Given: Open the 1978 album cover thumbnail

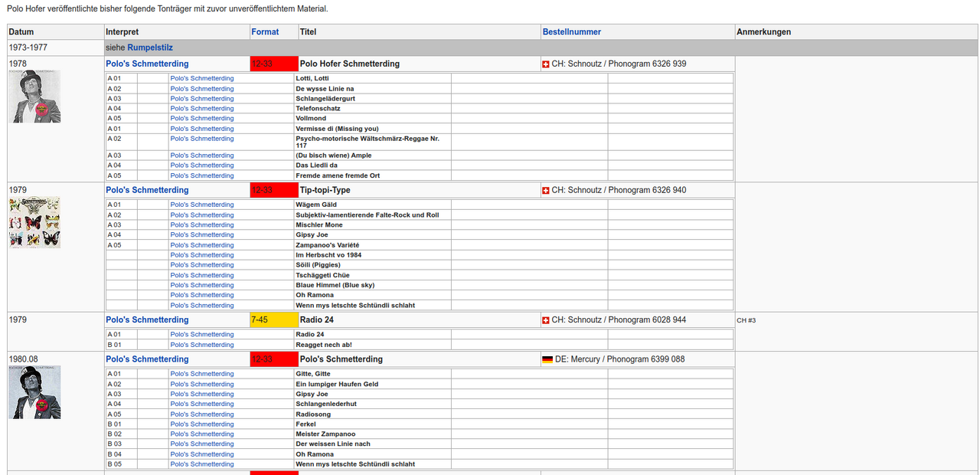Looking at the screenshot, I should click(34, 97).
